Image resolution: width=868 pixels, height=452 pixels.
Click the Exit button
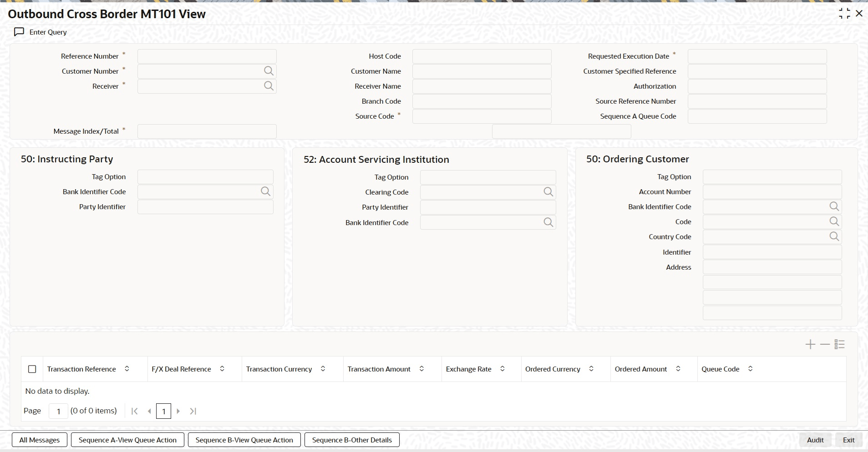[849, 440]
